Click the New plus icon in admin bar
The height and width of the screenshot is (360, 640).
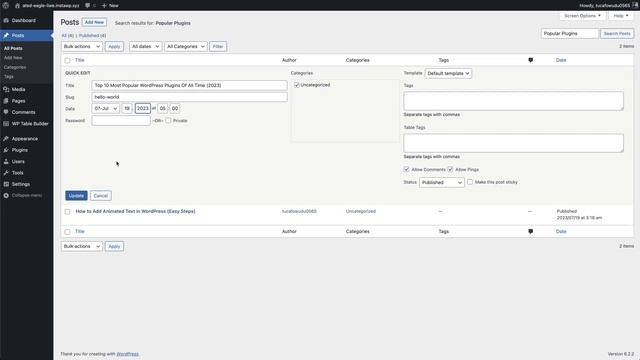104,5
